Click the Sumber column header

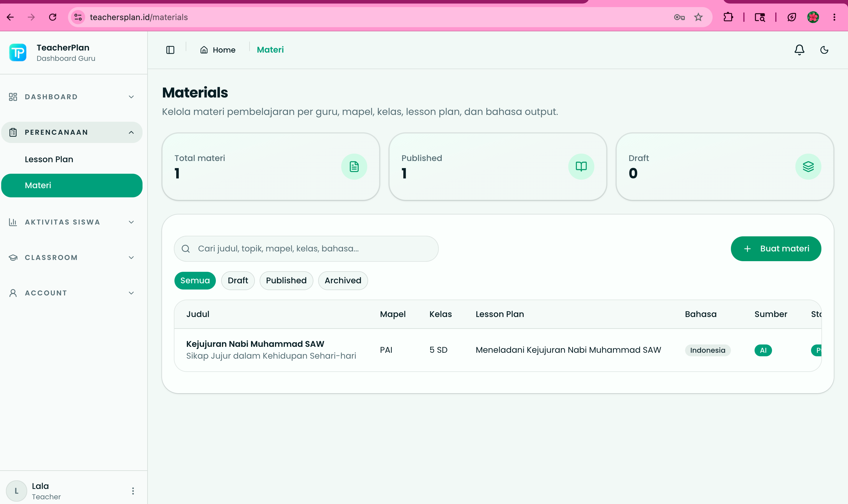tap(771, 314)
